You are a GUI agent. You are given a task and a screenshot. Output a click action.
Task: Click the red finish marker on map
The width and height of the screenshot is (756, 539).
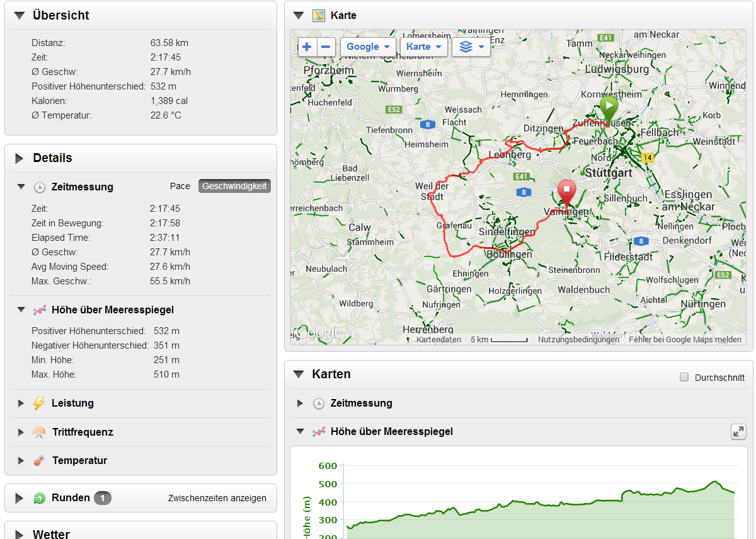coord(566,192)
